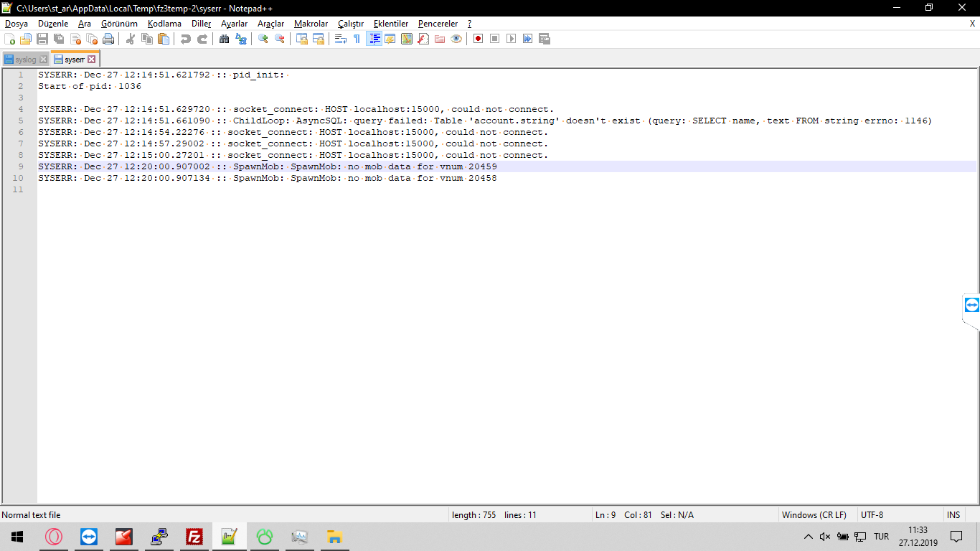Screen dimensions: 980x551
Task: Switch to the syslog tab
Action: pyautogui.click(x=26, y=60)
